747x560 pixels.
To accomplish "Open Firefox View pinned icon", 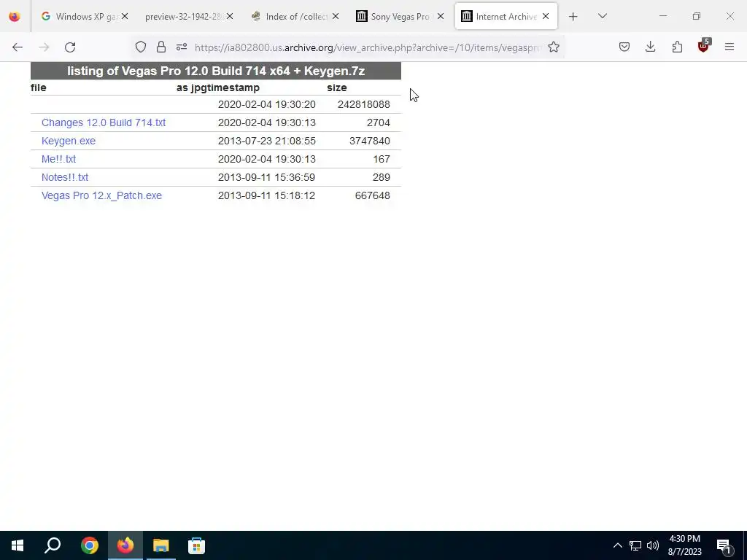I will [15, 17].
